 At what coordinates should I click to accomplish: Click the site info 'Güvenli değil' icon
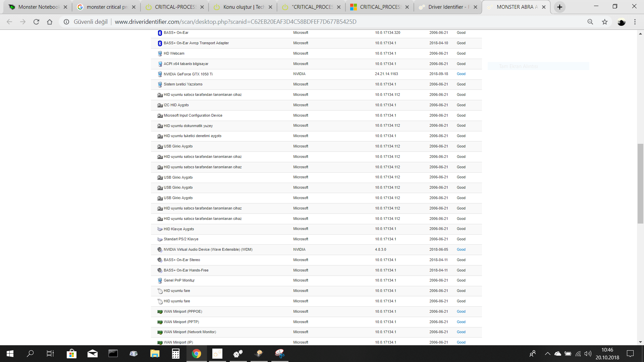point(67,22)
